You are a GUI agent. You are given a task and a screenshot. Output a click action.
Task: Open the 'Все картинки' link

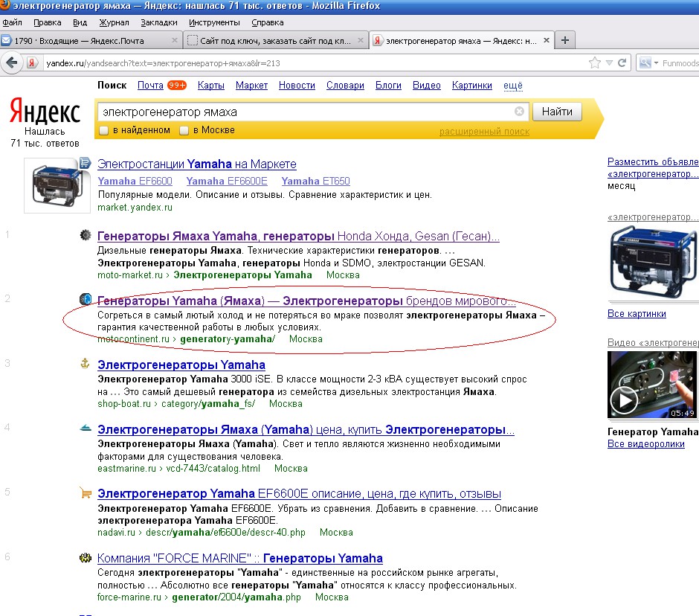[637, 313]
